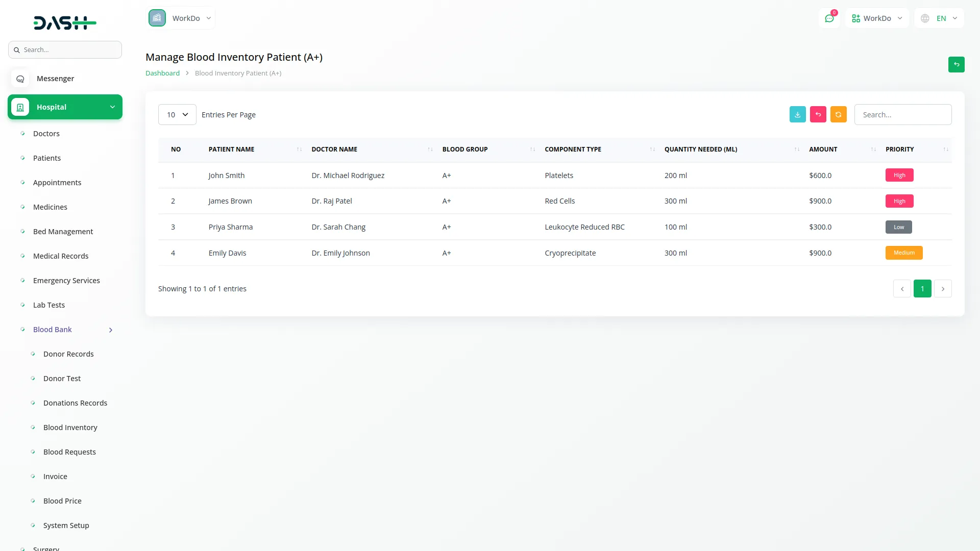Open the messenger chat notification icon

tap(829, 18)
